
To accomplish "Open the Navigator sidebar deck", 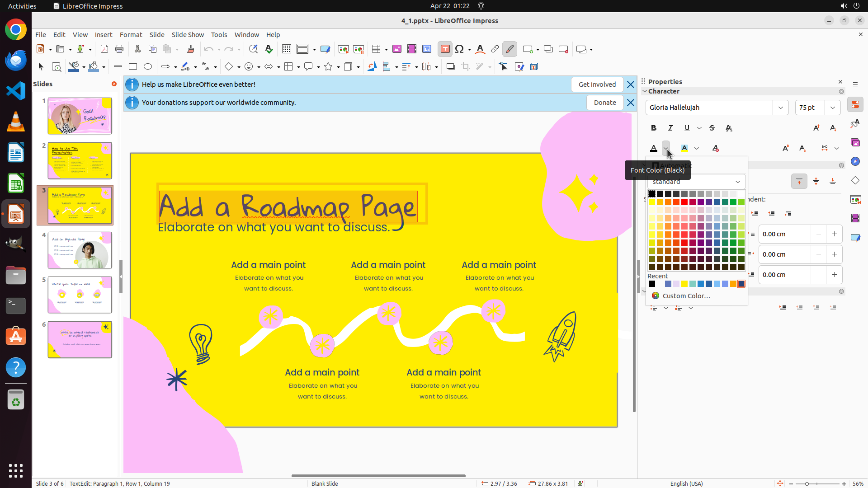I will click(855, 161).
